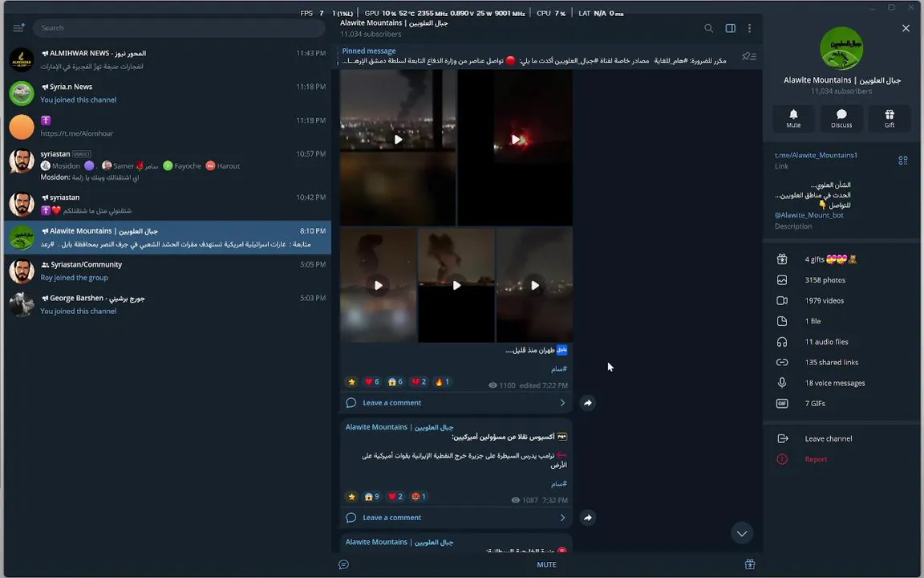This screenshot has height=578, width=924.
Task: Leave a comment on the video post
Action: click(x=456, y=403)
